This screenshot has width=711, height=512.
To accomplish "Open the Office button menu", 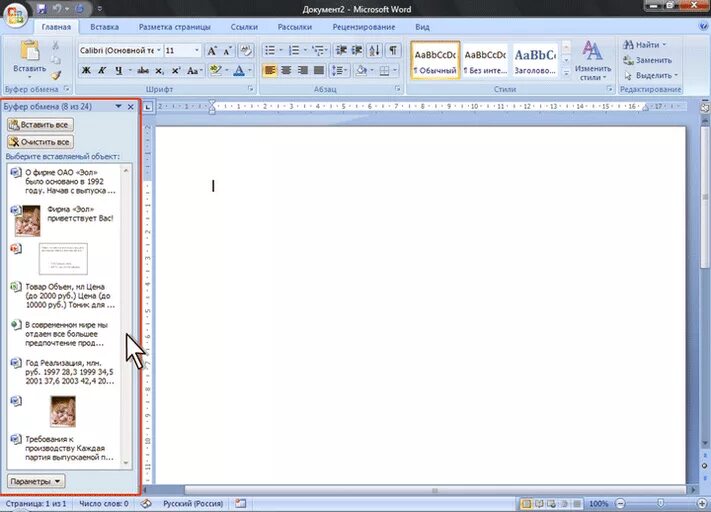I will (x=15, y=15).
